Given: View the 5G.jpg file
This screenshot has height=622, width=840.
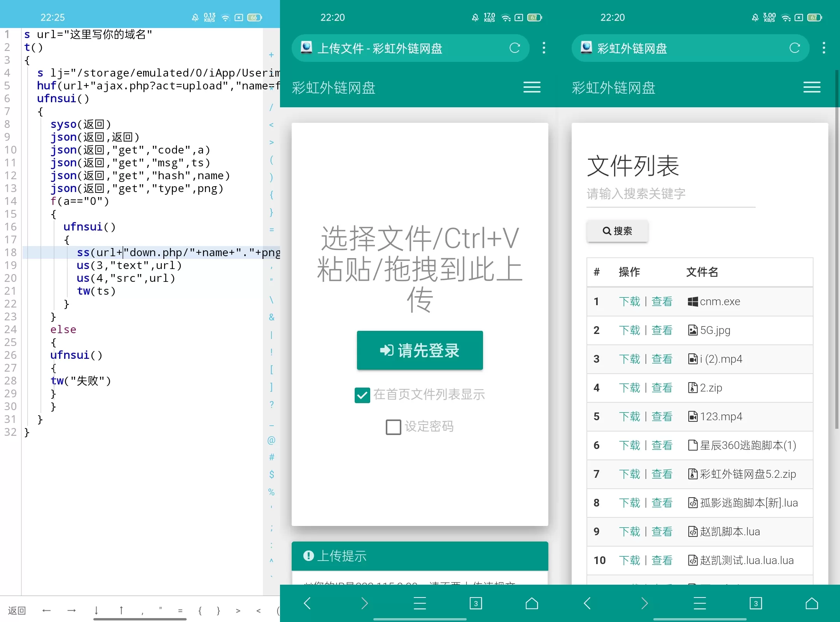Looking at the screenshot, I should point(662,330).
